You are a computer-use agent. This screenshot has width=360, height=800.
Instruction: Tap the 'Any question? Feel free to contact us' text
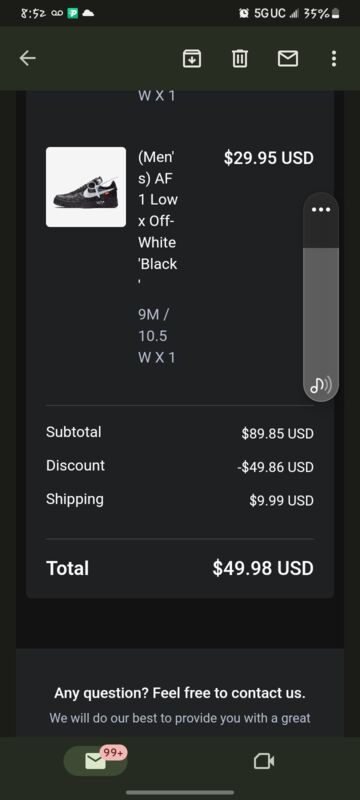point(180,693)
